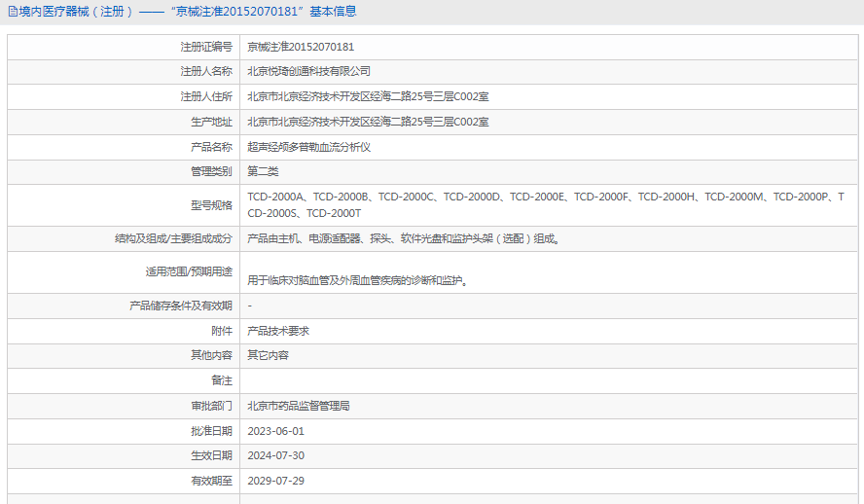Click the 注册人住所 address value

(368, 96)
